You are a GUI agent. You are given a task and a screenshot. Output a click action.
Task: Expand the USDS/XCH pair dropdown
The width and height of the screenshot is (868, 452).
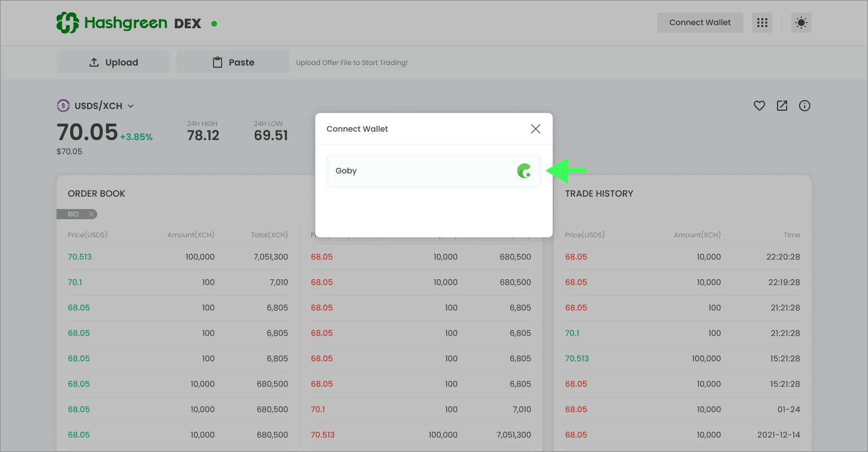(x=131, y=106)
